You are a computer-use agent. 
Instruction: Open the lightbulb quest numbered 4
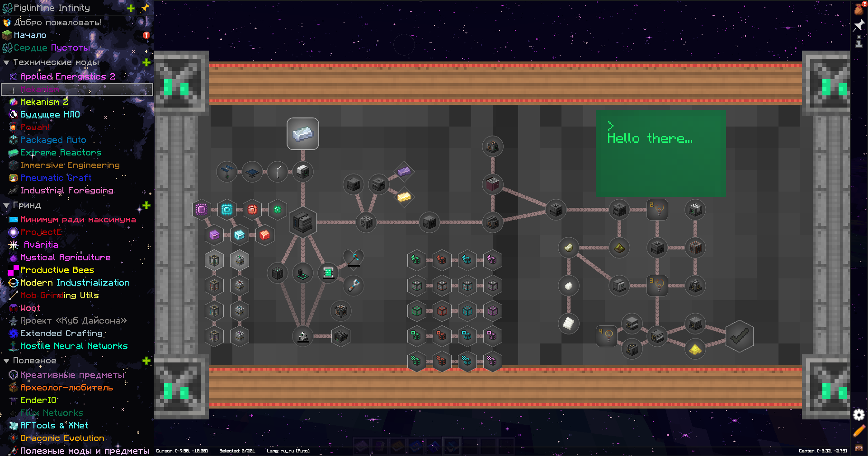[607, 336]
